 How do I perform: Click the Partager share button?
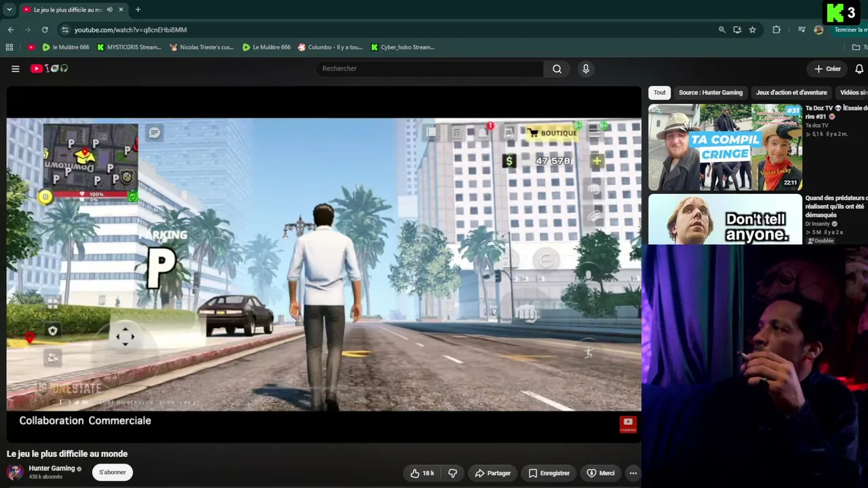point(493,473)
